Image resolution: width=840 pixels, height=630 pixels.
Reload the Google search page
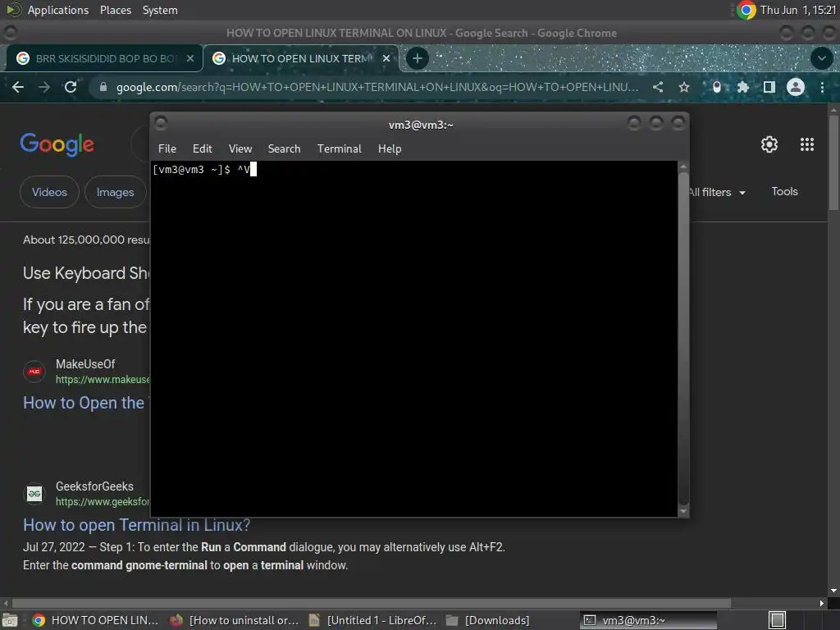(71, 87)
